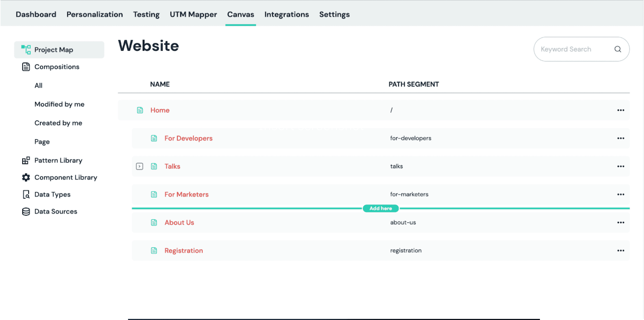
Task: Open the For Marketers row actions menu
Action: 621,194
